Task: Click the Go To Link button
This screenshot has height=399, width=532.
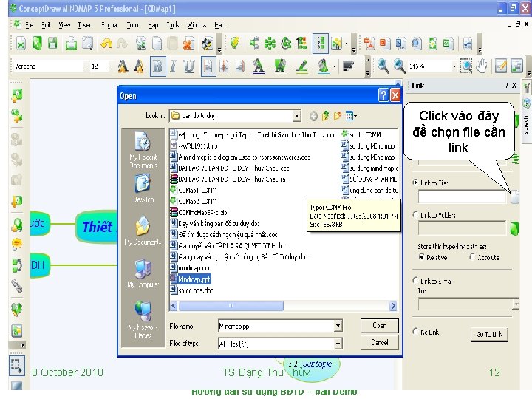Action: pos(489,334)
